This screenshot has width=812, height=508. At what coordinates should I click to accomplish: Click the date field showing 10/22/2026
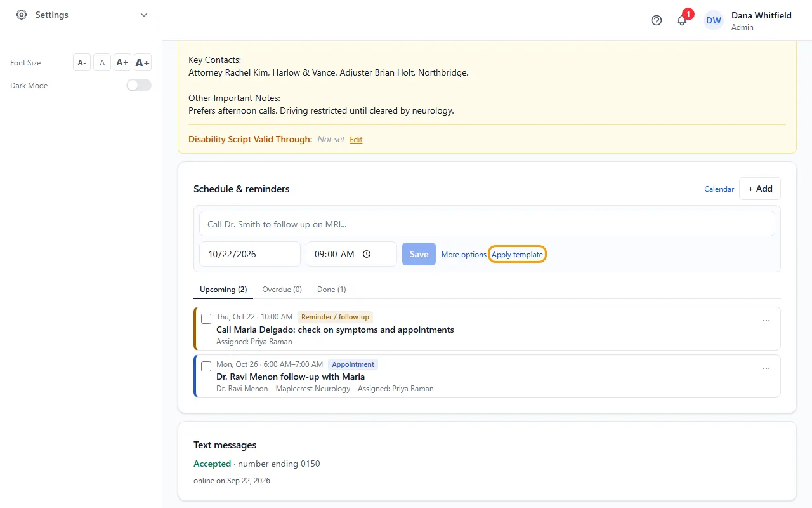tap(250, 254)
